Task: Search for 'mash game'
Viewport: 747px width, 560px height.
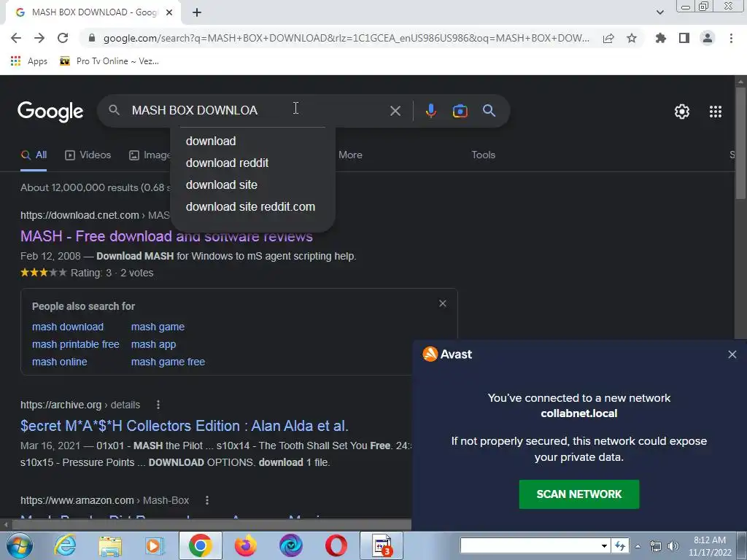Action: (158, 327)
